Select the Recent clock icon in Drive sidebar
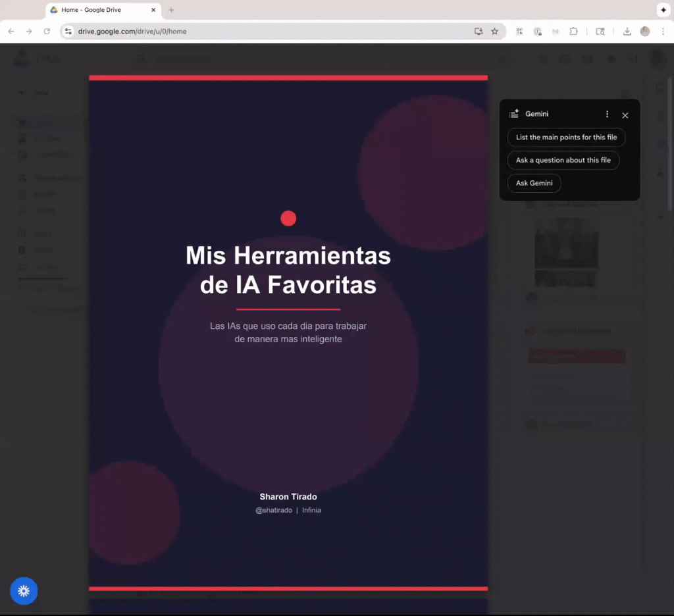This screenshot has width=674, height=616. 22,194
